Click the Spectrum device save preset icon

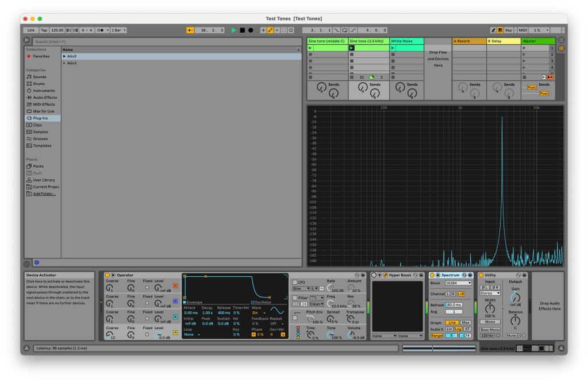[470, 275]
